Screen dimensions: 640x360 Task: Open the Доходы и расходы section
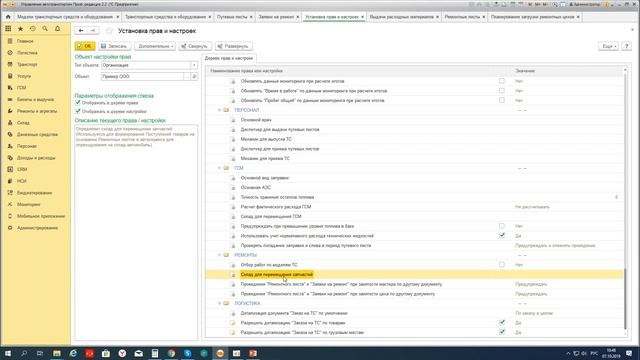pyautogui.click(x=36, y=158)
